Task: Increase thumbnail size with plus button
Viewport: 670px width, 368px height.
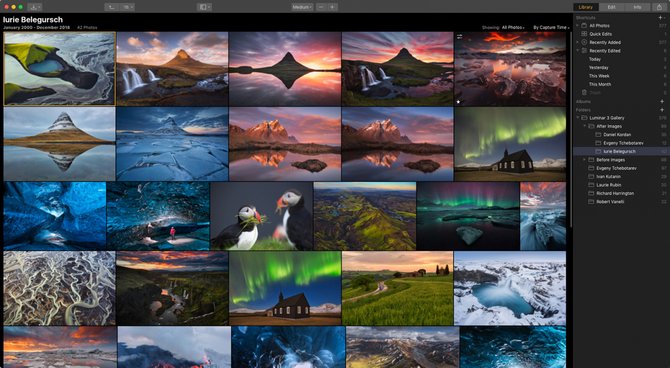Action: (x=332, y=7)
